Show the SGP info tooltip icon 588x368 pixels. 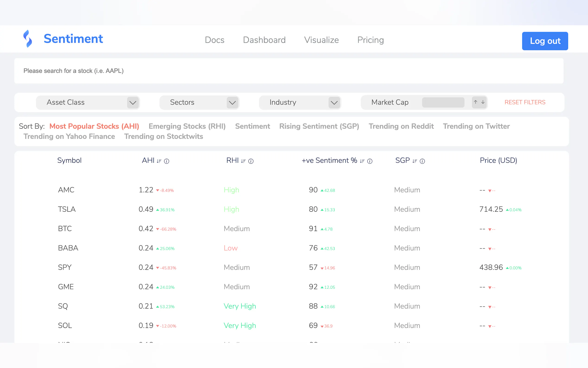[422, 161]
